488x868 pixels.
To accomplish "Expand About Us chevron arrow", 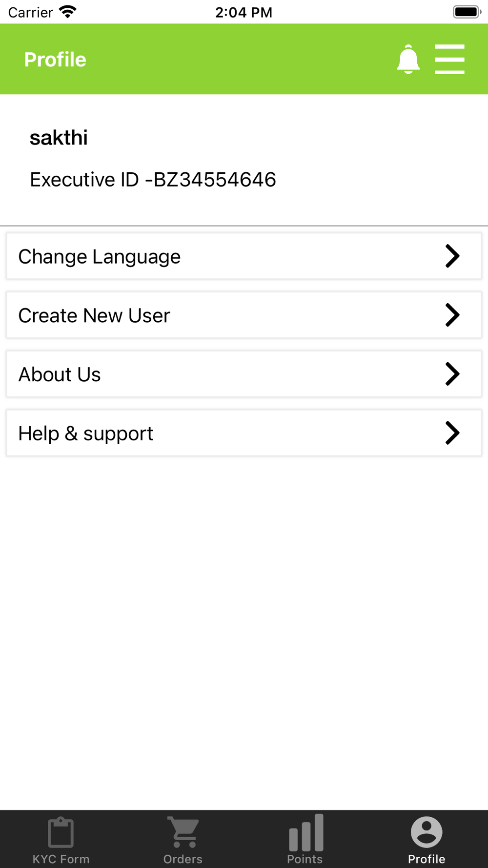I will 452,374.
